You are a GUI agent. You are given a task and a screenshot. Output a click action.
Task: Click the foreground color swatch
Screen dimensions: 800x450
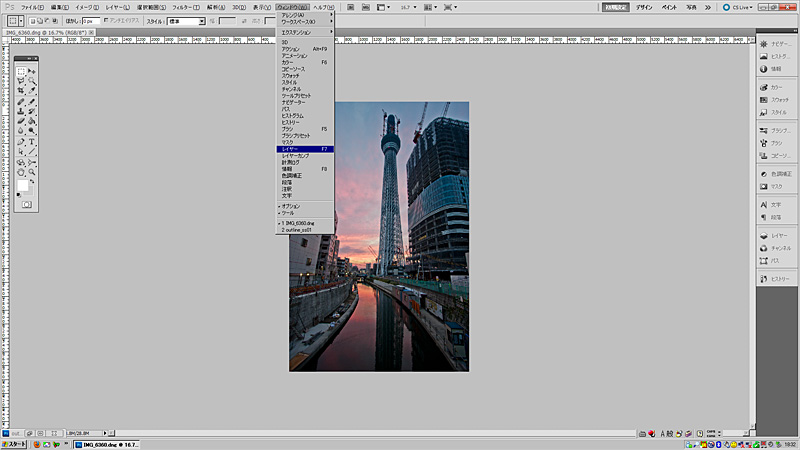(x=23, y=185)
